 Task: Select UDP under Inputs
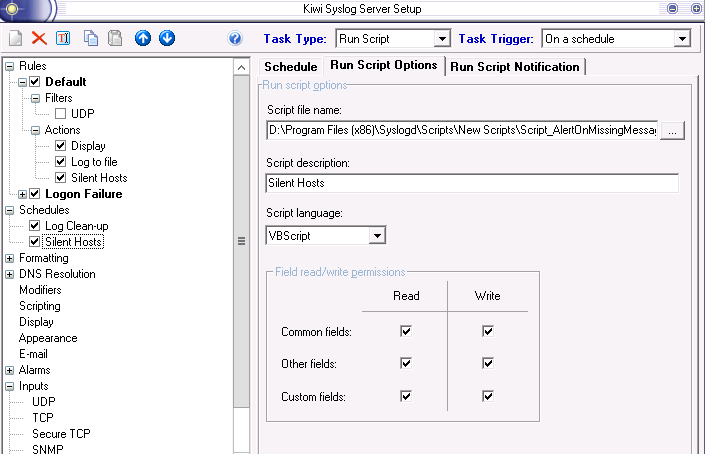[44, 402]
